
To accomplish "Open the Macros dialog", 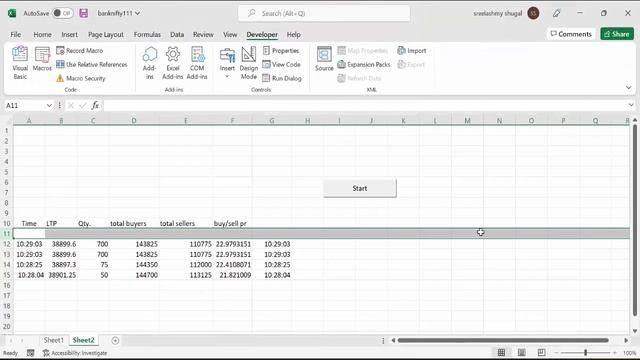I will coord(42,60).
